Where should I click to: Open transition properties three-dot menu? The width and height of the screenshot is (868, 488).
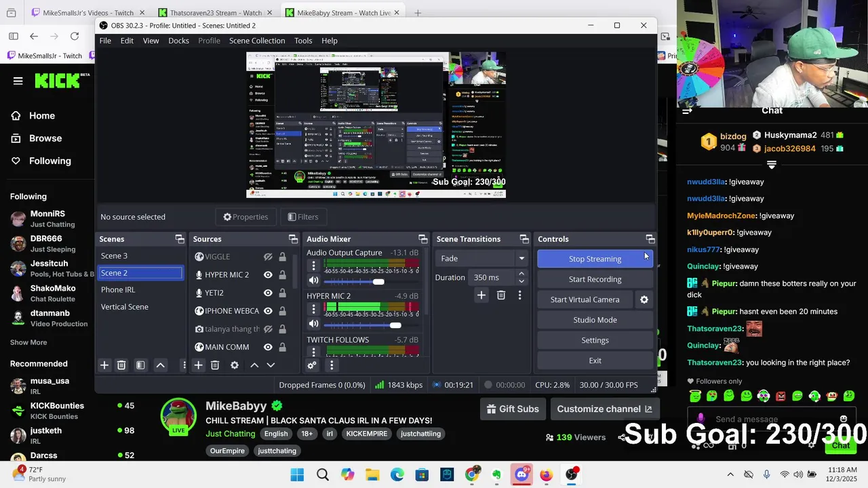(x=520, y=296)
